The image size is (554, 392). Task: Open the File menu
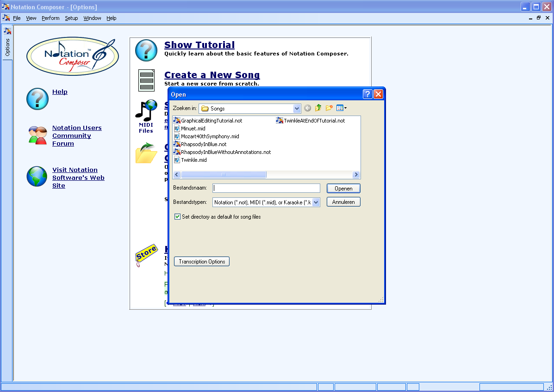[x=17, y=18]
